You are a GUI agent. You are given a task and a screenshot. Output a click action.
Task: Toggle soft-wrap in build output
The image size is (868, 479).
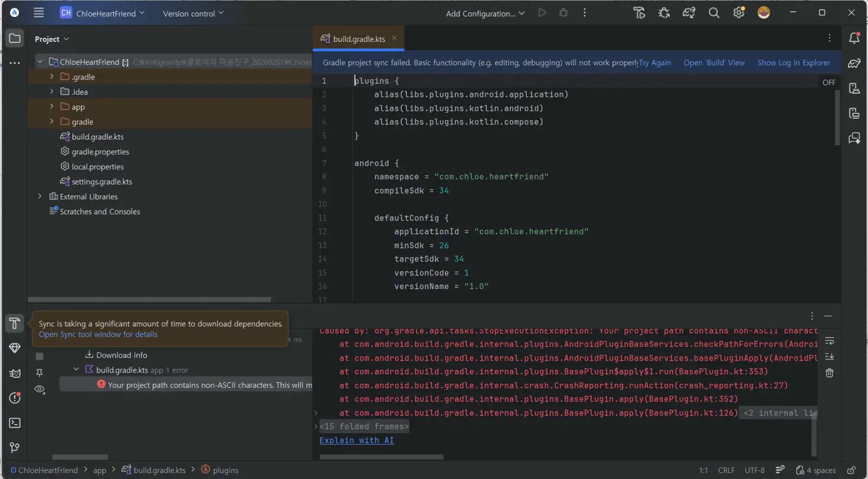[830, 340]
